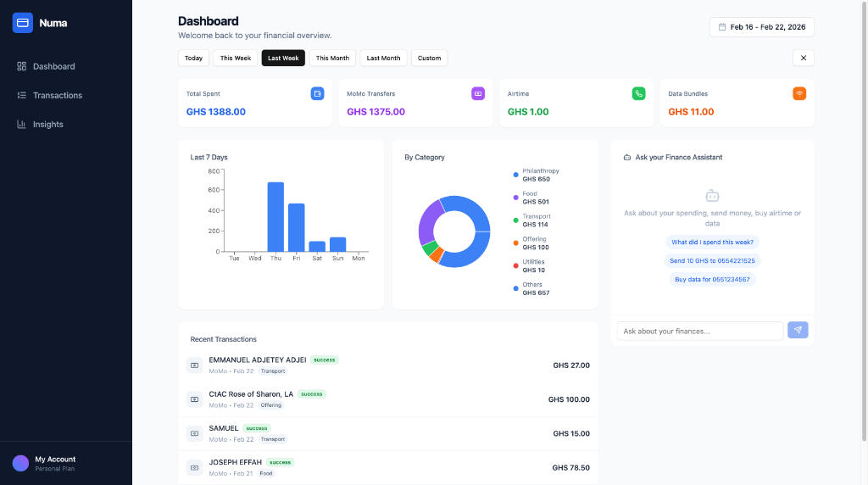This screenshot has width=868, height=485.
Task: Open Dashboard from the sidebar
Action: coord(66,66)
